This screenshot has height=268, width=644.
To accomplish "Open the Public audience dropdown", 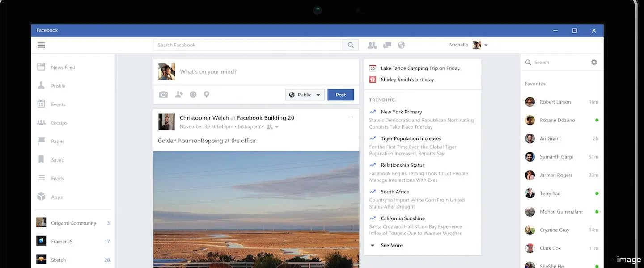I will (x=305, y=95).
